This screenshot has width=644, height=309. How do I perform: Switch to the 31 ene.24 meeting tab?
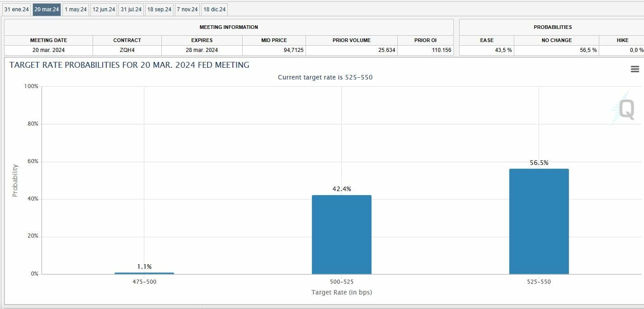[x=17, y=9]
